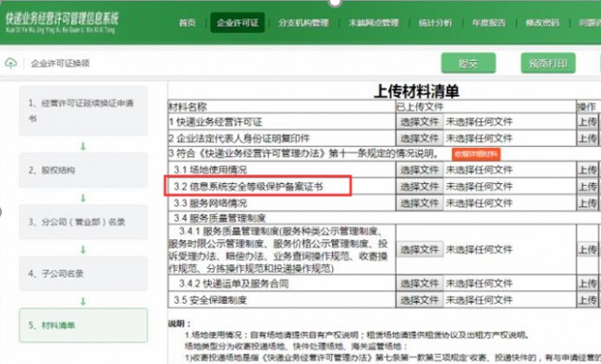This screenshot has height=364, width=601.
Task: Open step 2 股权结构 in the sidebar
Action: click(x=83, y=170)
